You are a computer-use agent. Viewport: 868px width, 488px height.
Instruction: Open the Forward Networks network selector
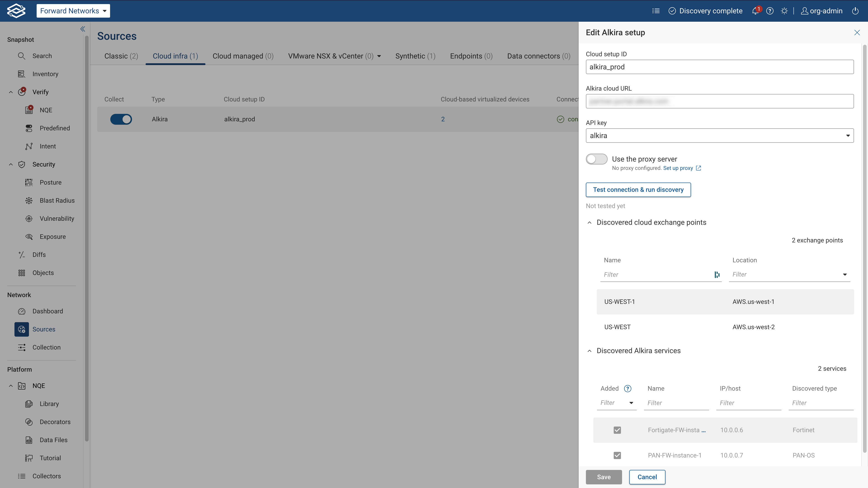(x=73, y=11)
